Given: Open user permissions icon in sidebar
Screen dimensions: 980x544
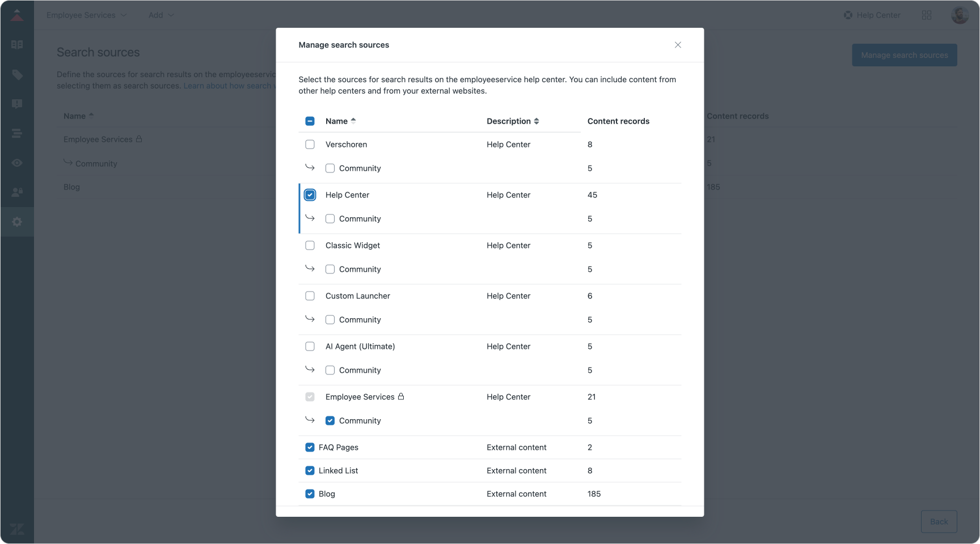Looking at the screenshot, I should click(17, 192).
